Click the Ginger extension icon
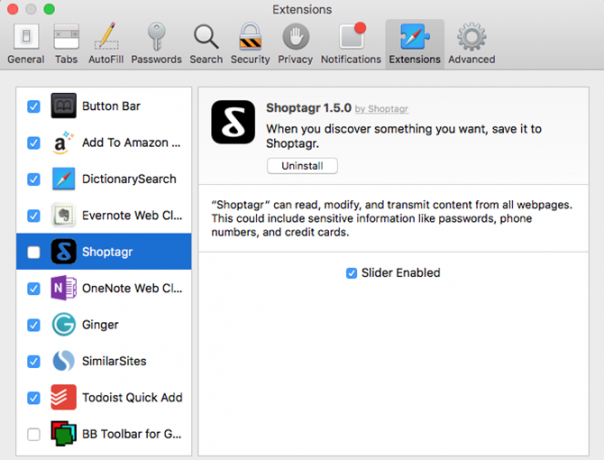Screen dimensions: 604x460 [x=64, y=324]
